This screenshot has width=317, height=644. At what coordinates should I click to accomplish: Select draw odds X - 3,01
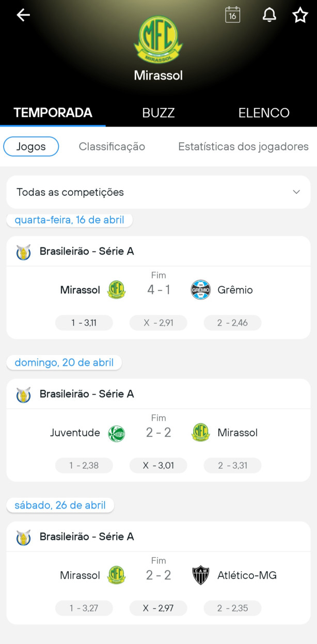pos(158,466)
